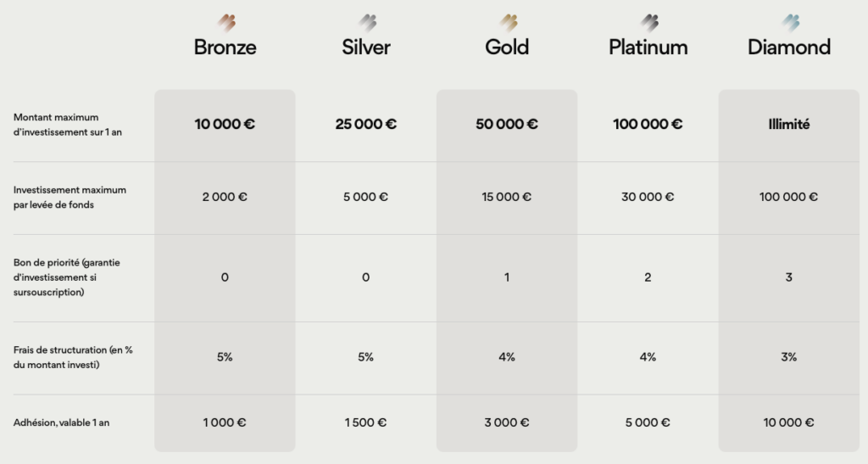Click the 50 000 € Gold maximum amount

(507, 124)
